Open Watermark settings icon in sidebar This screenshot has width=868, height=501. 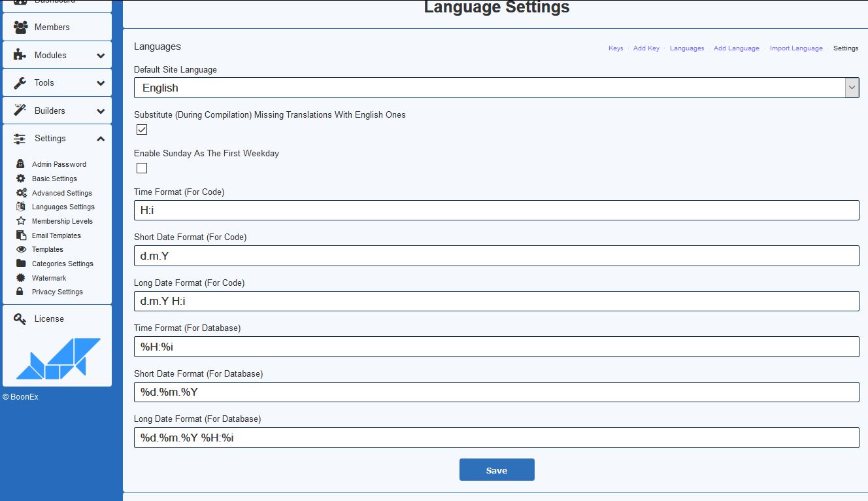[21, 278]
